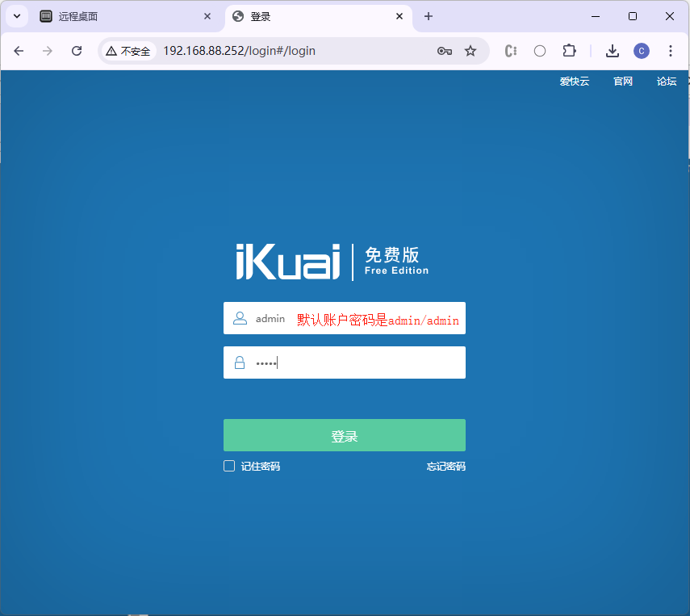Open the 忘记密码 link

coord(445,467)
